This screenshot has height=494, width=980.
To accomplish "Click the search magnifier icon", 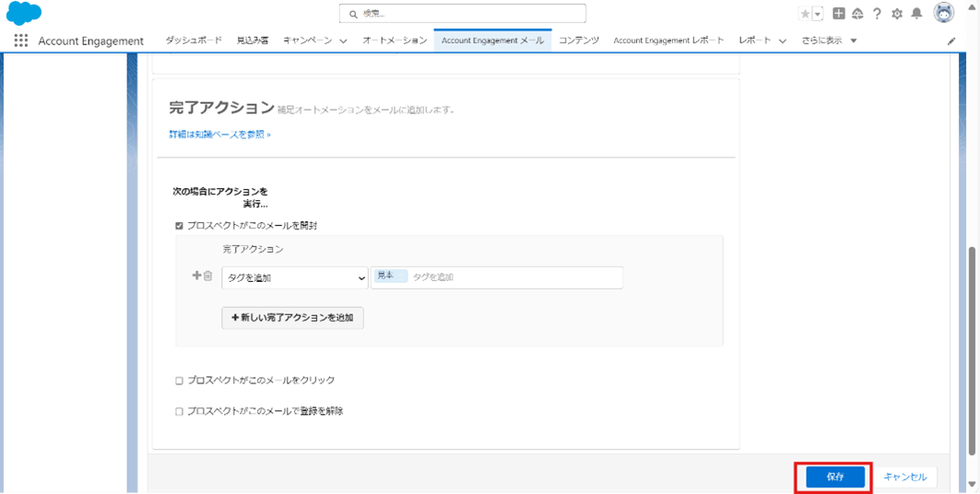I will click(x=354, y=13).
